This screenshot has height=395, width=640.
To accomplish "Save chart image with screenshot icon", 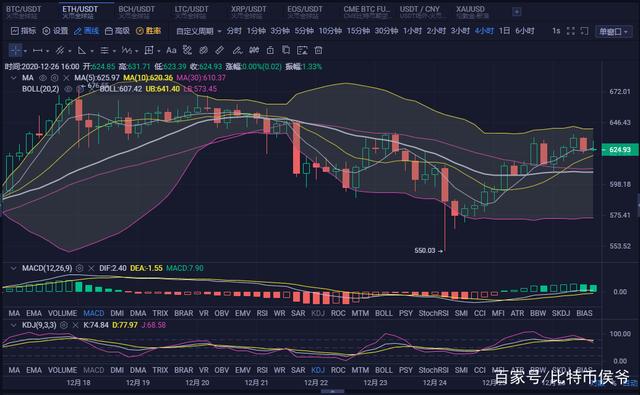I will [x=302, y=50].
